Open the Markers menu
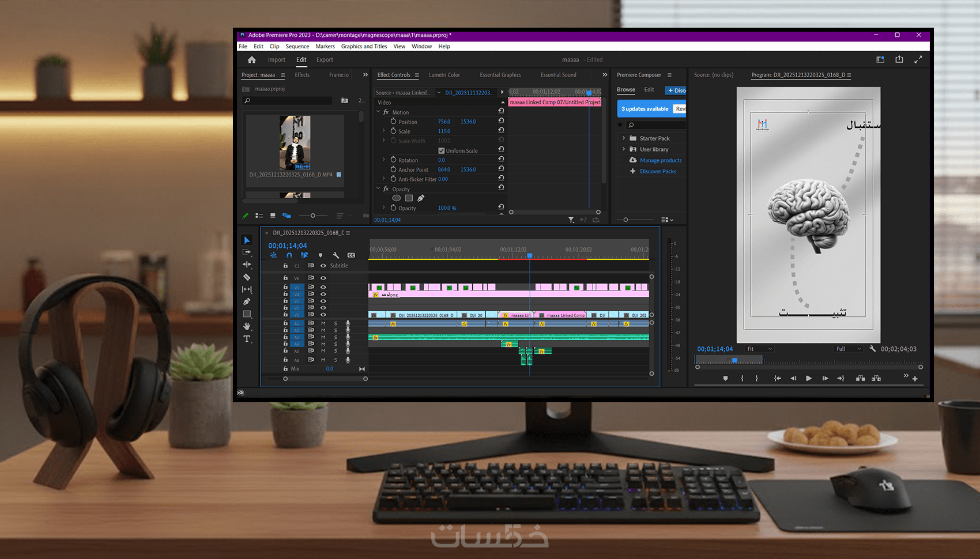Image resolution: width=980 pixels, height=559 pixels. [x=325, y=46]
